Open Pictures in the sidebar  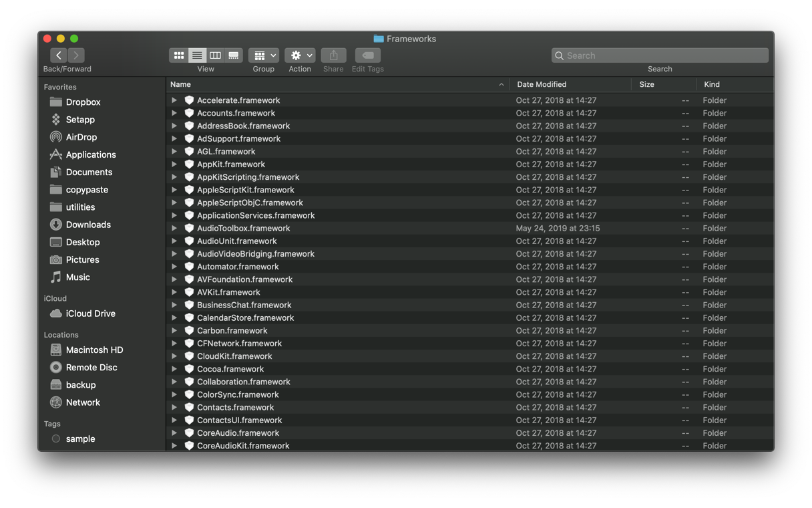coord(82,259)
